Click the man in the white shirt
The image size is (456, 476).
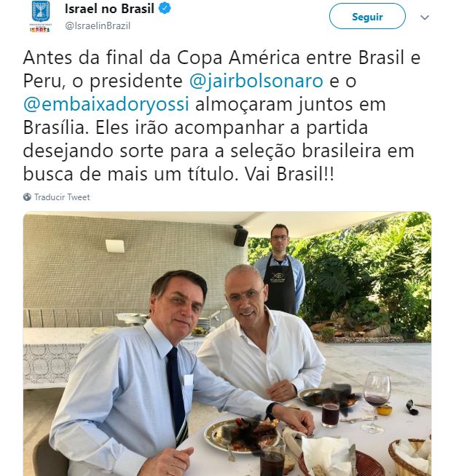pyautogui.click(x=262, y=334)
